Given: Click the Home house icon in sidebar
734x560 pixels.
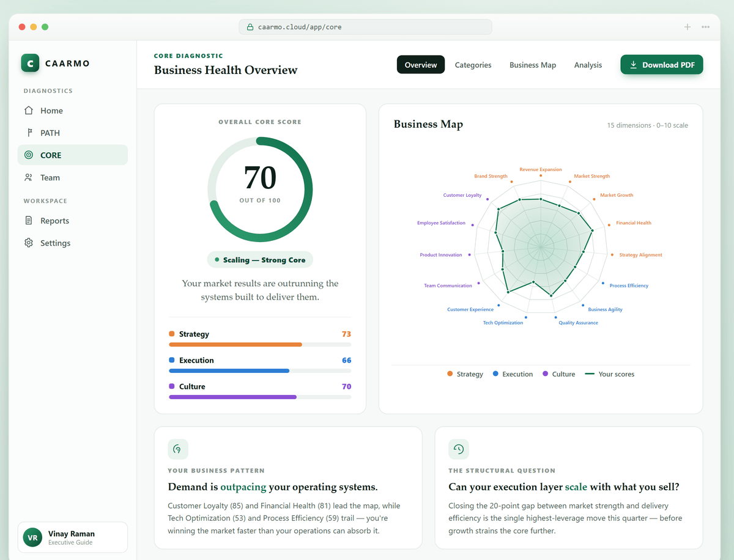Looking at the screenshot, I should pos(29,111).
